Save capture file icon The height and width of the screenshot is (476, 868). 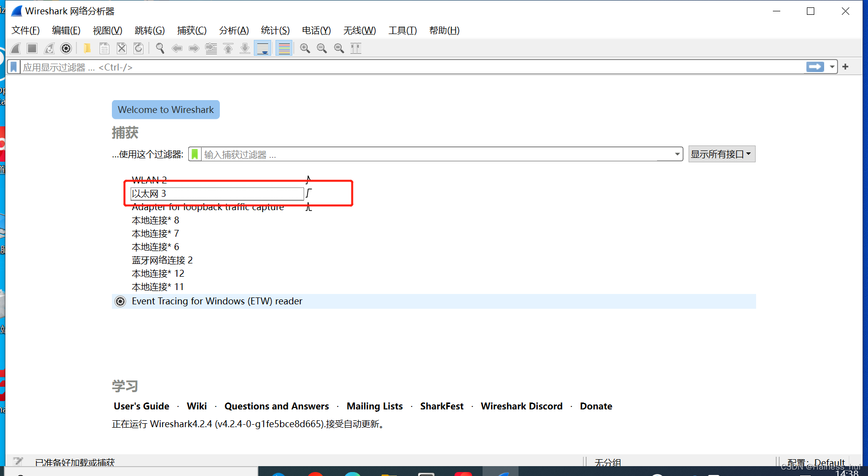pos(104,48)
